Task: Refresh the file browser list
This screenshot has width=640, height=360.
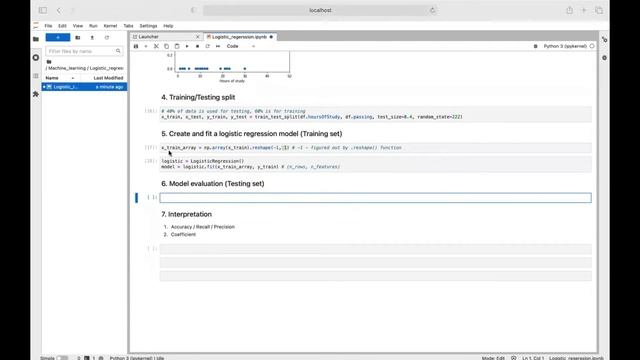Action: [x=107, y=38]
